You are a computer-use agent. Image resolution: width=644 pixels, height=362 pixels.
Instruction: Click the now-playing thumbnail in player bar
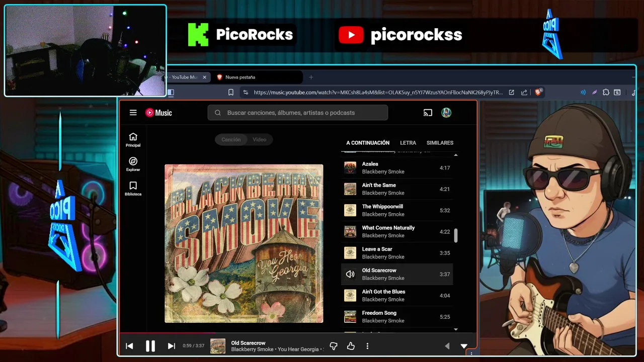[x=218, y=346]
